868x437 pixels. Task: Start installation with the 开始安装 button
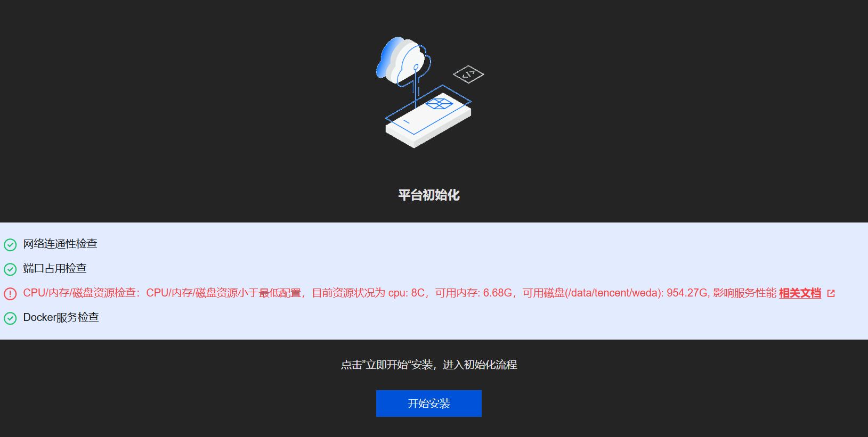coord(429,403)
